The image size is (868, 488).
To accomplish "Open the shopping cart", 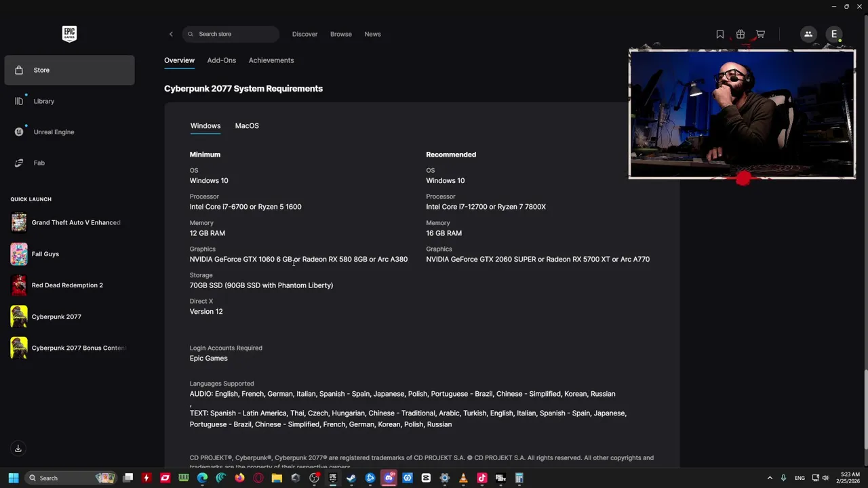I will point(760,34).
